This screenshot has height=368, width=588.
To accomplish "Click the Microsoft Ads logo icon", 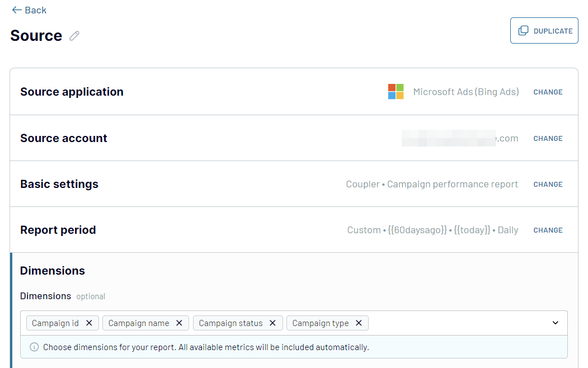I will coord(396,91).
